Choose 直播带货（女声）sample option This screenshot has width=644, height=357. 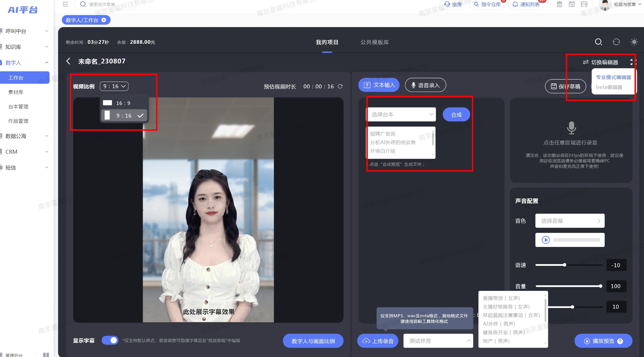[x=501, y=298]
